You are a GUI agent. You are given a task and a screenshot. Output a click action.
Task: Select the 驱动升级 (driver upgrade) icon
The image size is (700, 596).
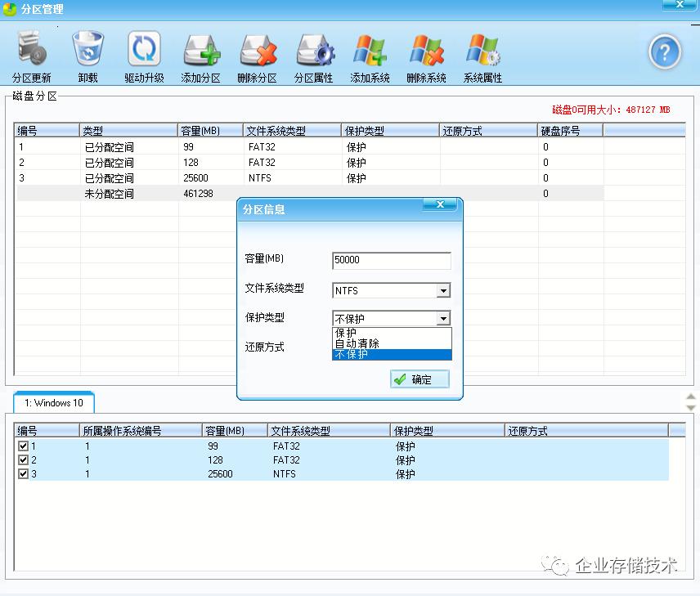[144, 53]
